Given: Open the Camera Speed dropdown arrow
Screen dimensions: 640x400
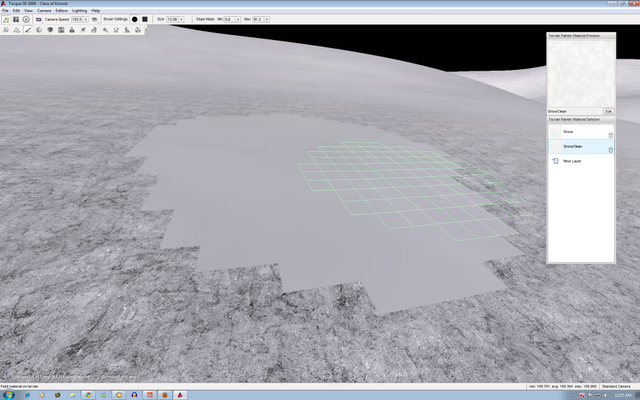Looking at the screenshot, I should pyautogui.click(x=86, y=19).
